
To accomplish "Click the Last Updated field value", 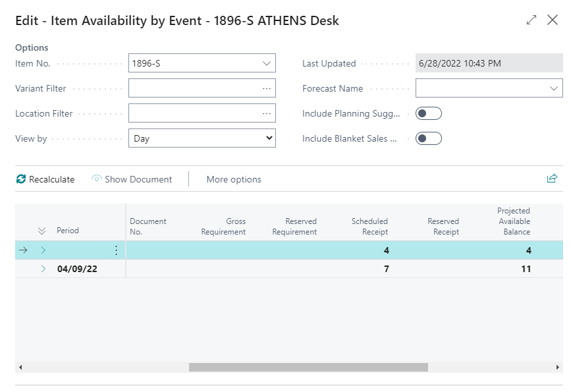I will [x=489, y=63].
